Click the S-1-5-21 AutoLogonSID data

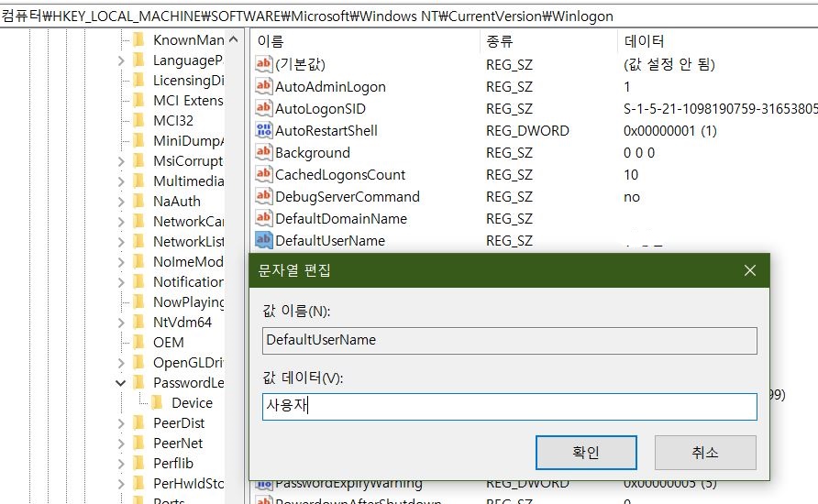(x=721, y=108)
